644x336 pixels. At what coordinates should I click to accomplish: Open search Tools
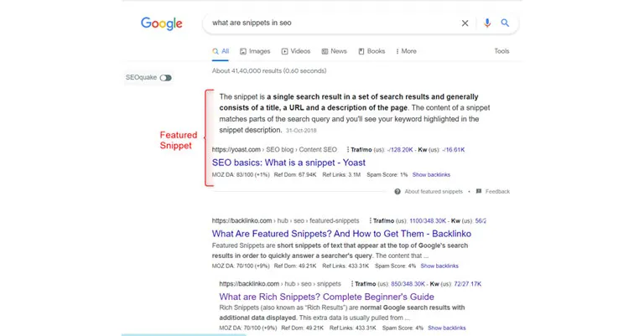pos(501,51)
